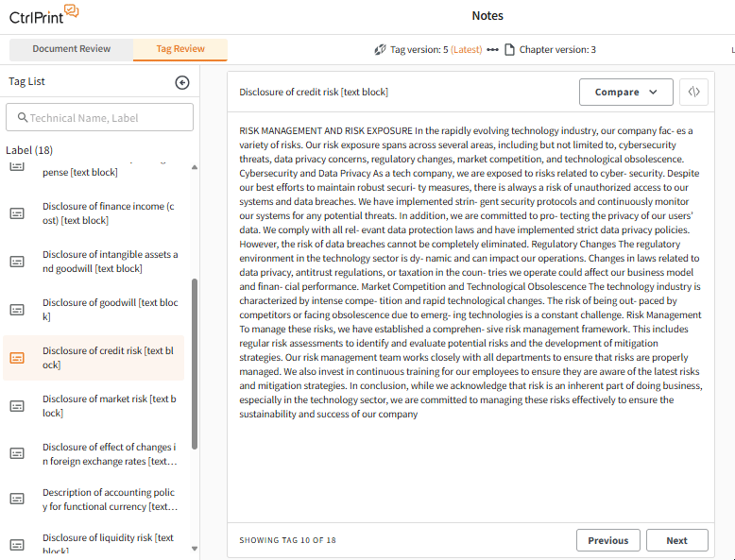735x560 pixels.
Task: Switch to the Document Review tab
Action: click(71, 49)
